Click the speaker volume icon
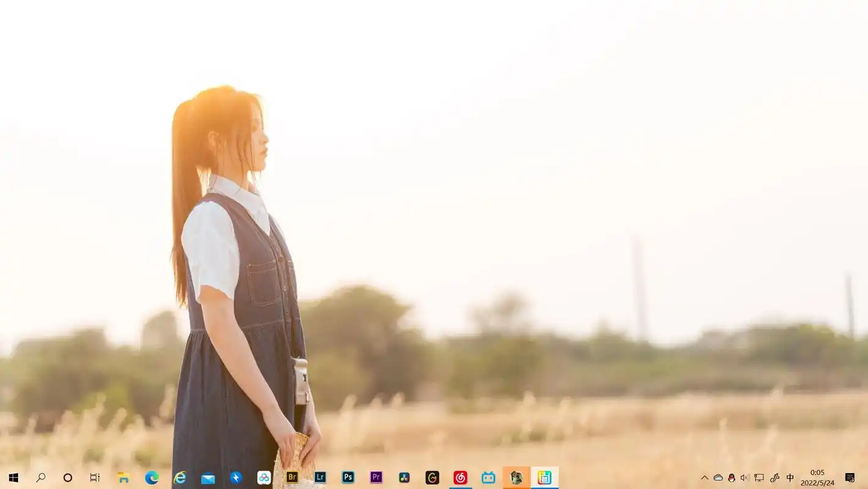This screenshot has height=489, width=868. (745, 477)
